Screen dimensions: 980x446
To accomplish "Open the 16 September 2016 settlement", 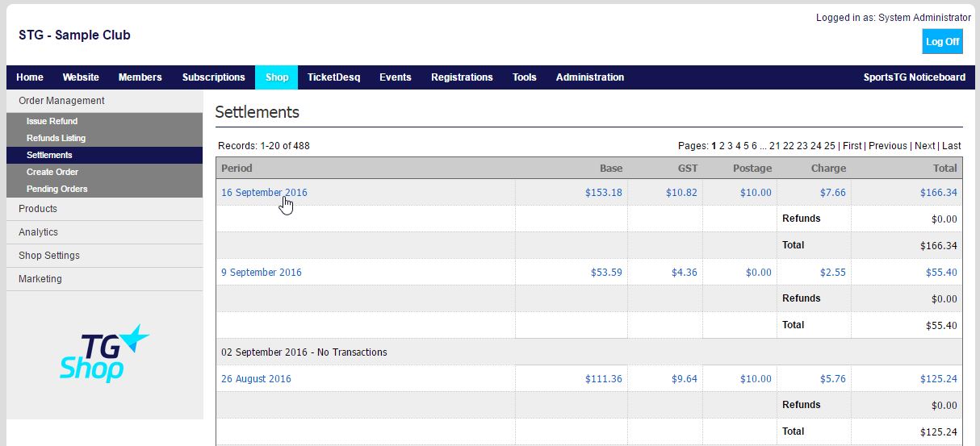I will tap(264, 193).
